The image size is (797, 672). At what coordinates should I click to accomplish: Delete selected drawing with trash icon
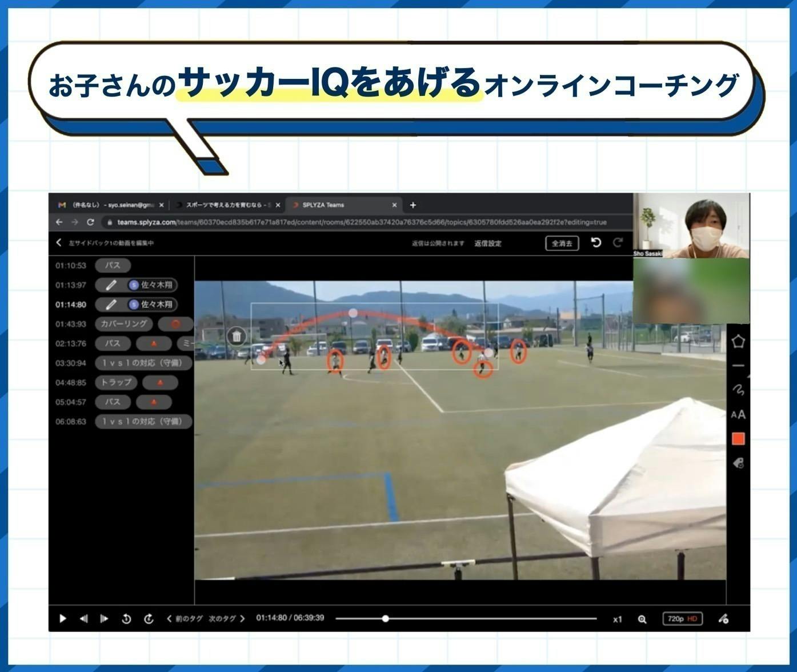coord(237,336)
